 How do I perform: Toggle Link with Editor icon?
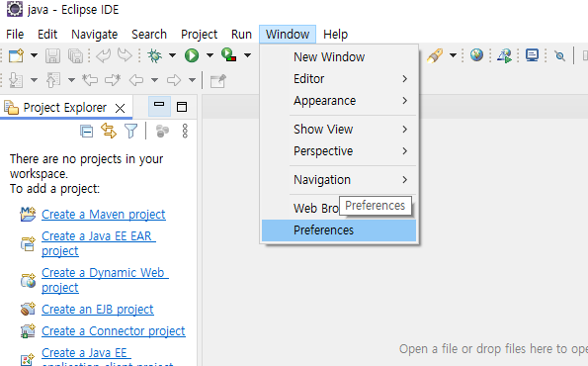point(109,131)
